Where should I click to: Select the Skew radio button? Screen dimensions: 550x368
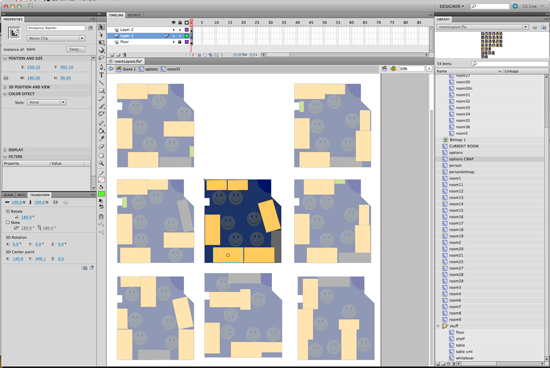pyautogui.click(x=8, y=222)
